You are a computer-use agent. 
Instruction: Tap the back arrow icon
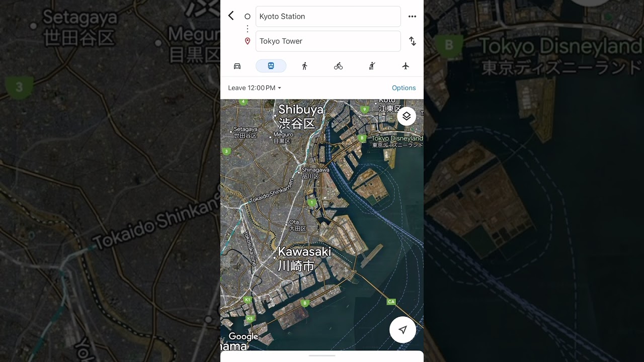(x=231, y=16)
